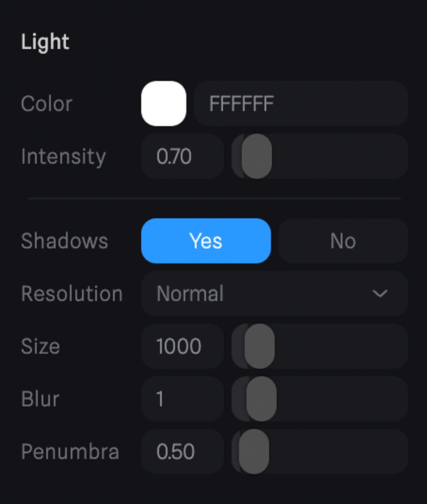This screenshot has width=427, height=504.
Task: Click the chevron arrow in Resolution dropdown
Action: point(380,293)
